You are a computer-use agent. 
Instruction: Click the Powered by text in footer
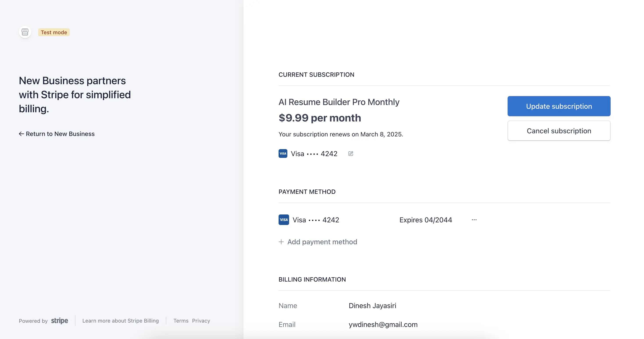[33, 321]
